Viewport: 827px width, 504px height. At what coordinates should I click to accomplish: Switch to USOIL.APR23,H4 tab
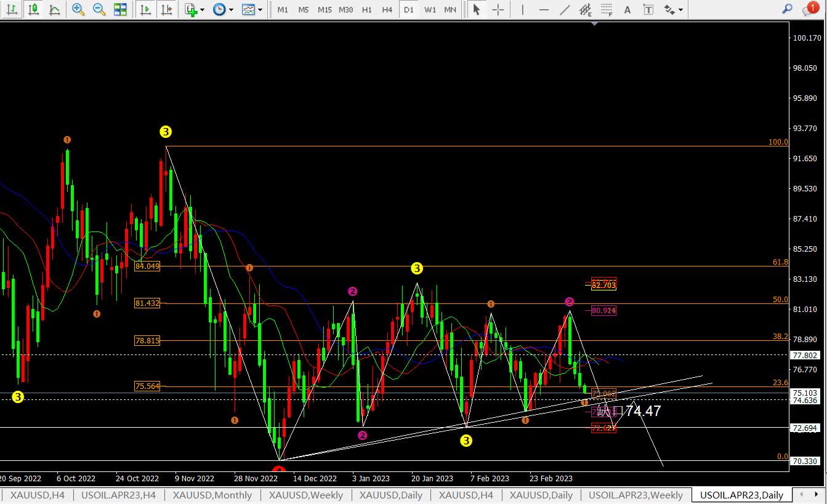[118, 495]
